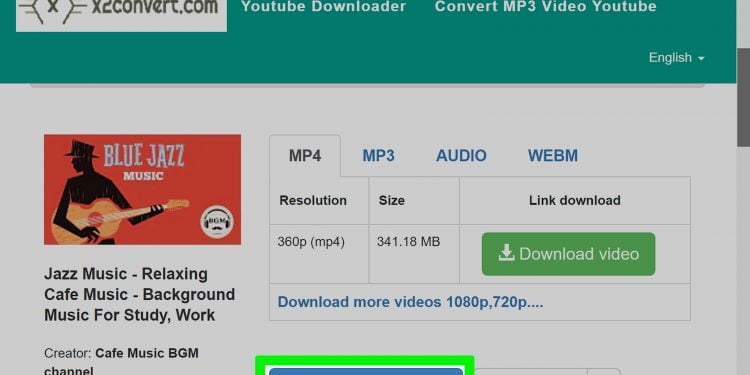The image size is (750, 375).
Task: Click the 360p (mp4) resolution cell
Action: pyautogui.click(x=319, y=254)
